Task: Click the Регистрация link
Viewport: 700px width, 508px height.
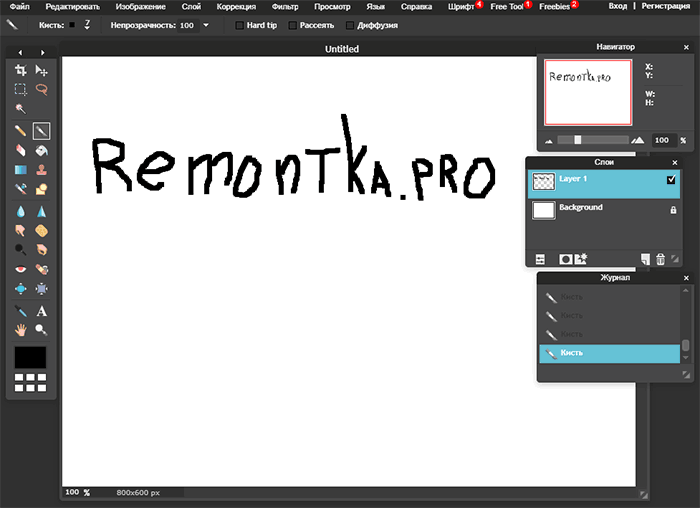Action: coord(666,6)
